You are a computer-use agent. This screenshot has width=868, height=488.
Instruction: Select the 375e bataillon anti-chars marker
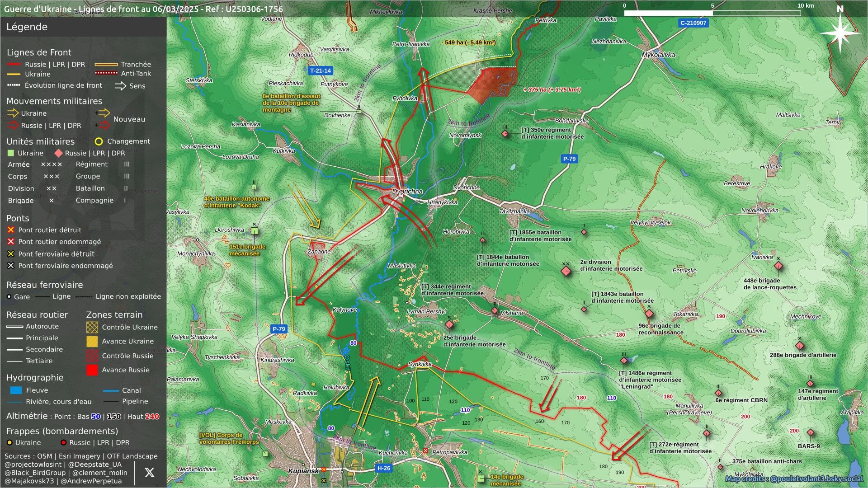720,467
